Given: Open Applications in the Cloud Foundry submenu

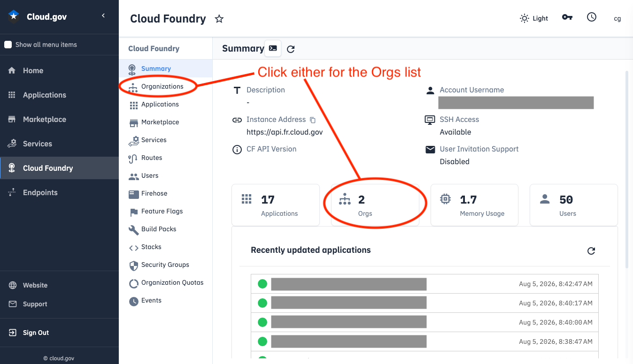Looking at the screenshot, I should [x=166, y=104].
